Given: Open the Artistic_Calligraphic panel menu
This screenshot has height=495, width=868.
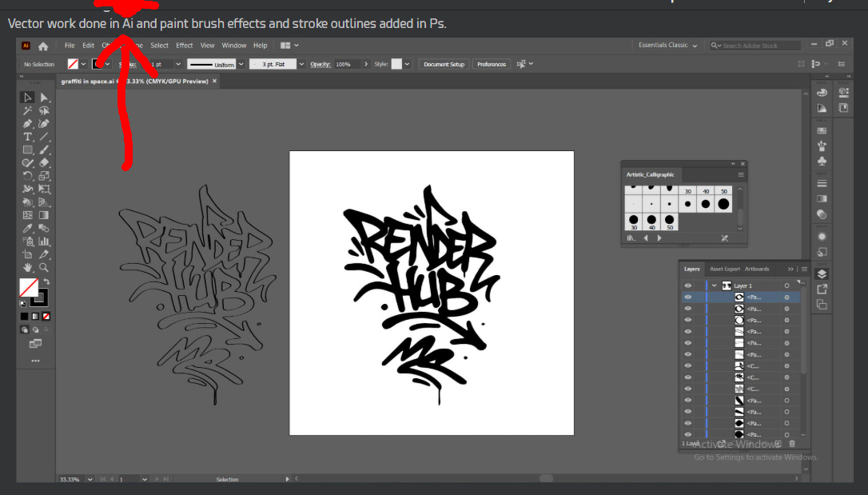Looking at the screenshot, I should click(x=741, y=175).
